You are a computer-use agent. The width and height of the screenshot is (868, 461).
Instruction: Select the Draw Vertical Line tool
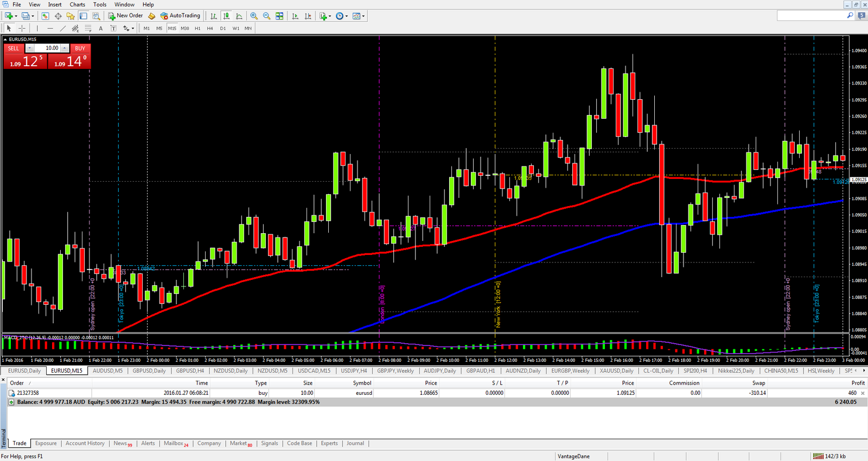[37, 28]
